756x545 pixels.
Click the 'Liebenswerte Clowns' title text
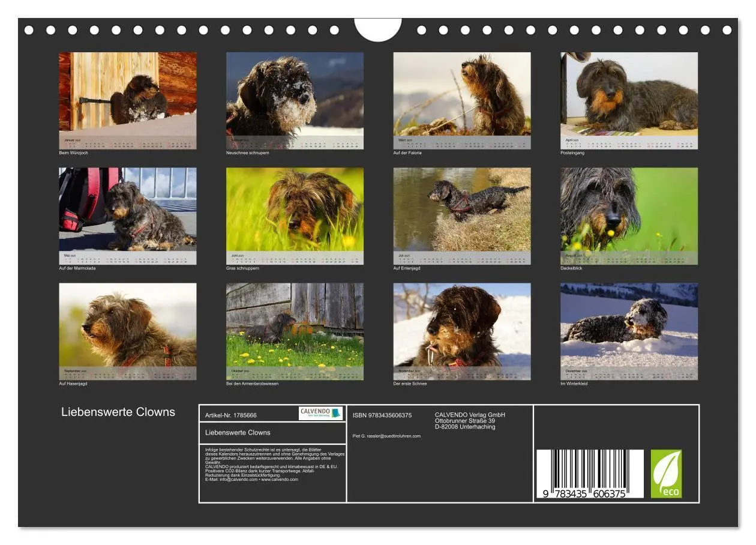[118, 412]
